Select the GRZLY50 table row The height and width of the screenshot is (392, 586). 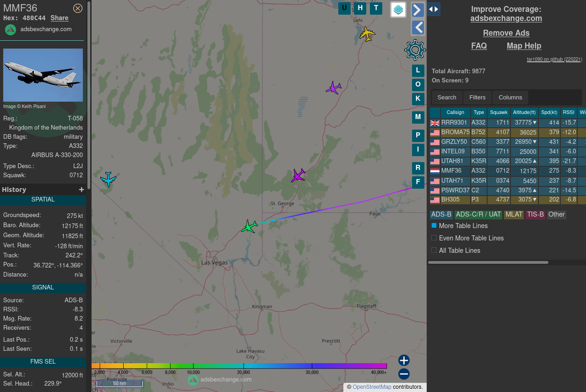tap(508, 142)
